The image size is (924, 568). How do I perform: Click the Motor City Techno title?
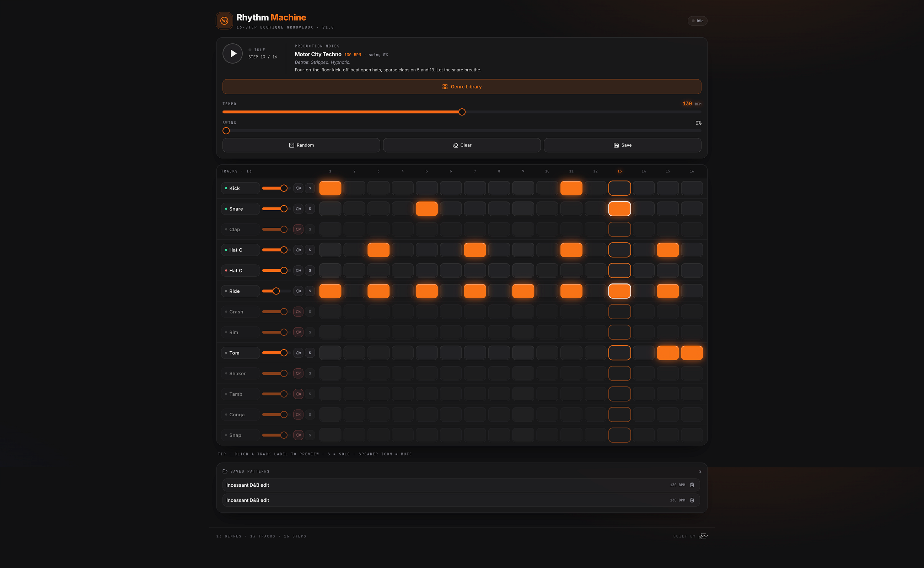pyautogui.click(x=318, y=54)
